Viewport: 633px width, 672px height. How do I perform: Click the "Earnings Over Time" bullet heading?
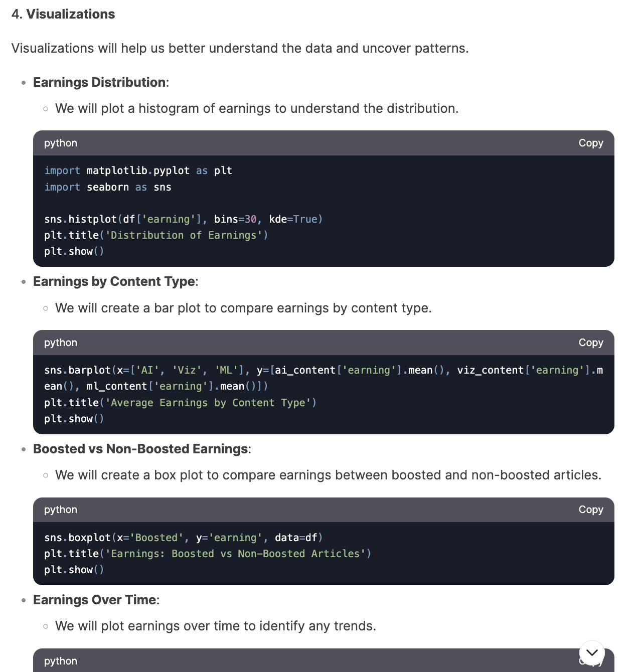click(94, 600)
